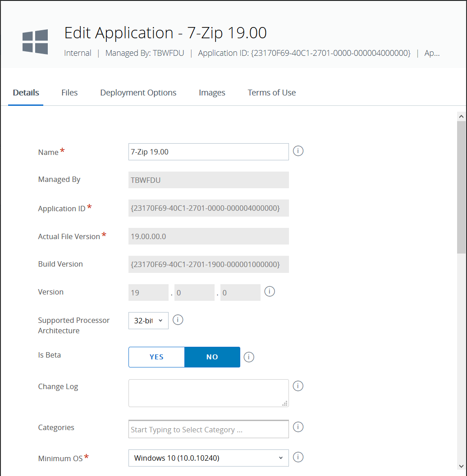Click the header Application ID text
Viewport: 467px width, 476px height.
[x=304, y=53]
